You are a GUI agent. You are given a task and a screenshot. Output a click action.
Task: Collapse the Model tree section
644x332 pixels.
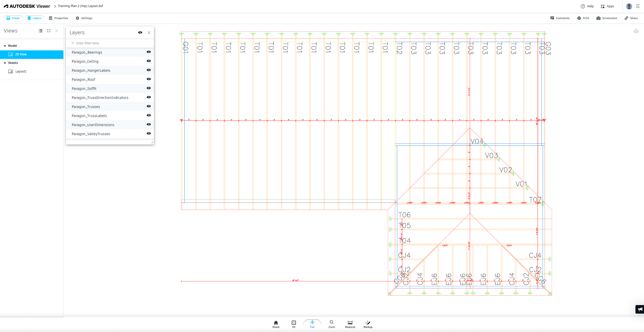click(x=5, y=46)
